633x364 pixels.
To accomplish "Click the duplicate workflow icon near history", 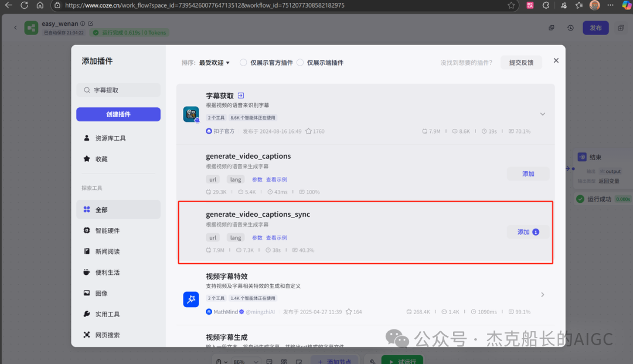I will click(552, 28).
